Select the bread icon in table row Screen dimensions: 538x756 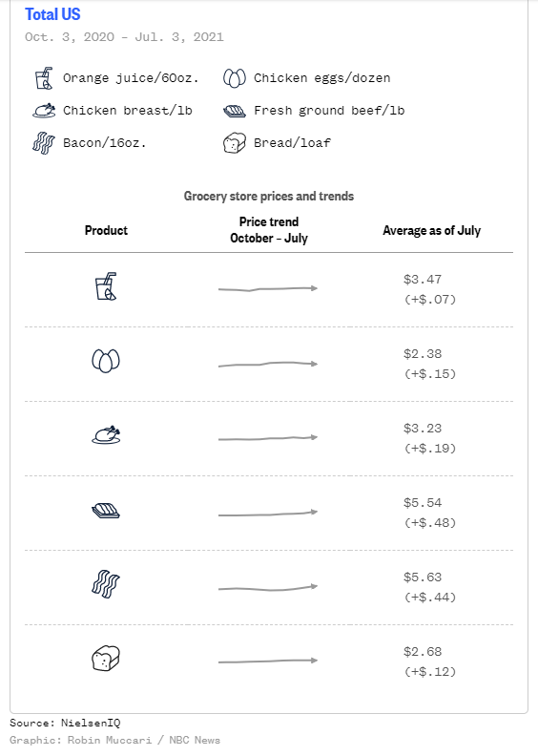tap(106, 658)
